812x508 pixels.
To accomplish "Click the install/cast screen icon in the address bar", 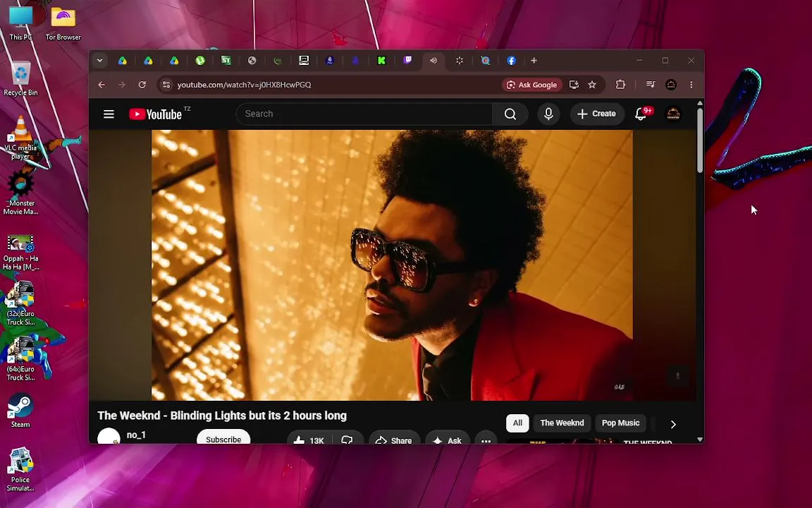I will click(x=574, y=85).
